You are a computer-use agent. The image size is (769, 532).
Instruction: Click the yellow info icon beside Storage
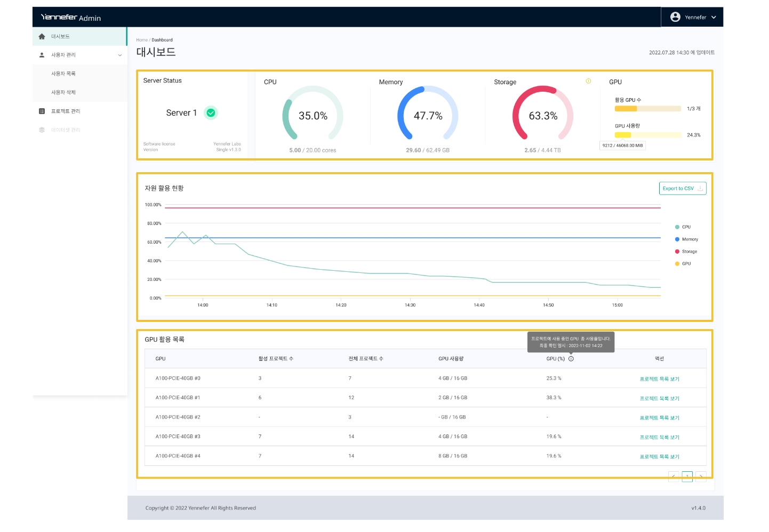click(588, 81)
